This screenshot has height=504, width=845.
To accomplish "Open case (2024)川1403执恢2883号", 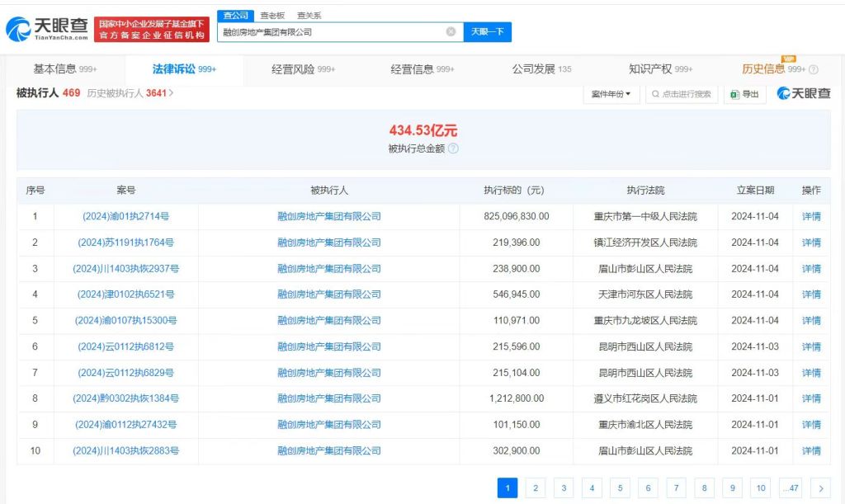I will [125, 450].
